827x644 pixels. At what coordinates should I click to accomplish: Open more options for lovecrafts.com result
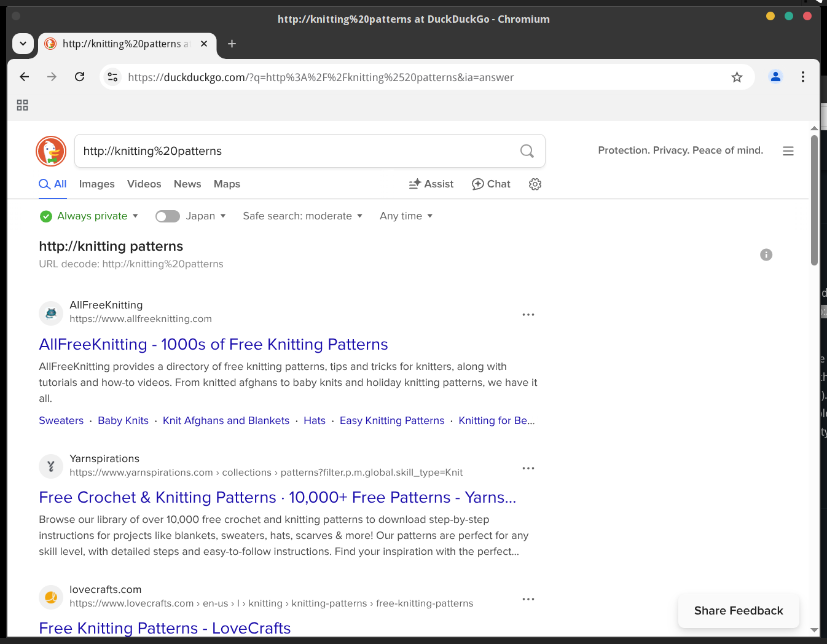pyautogui.click(x=528, y=599)
